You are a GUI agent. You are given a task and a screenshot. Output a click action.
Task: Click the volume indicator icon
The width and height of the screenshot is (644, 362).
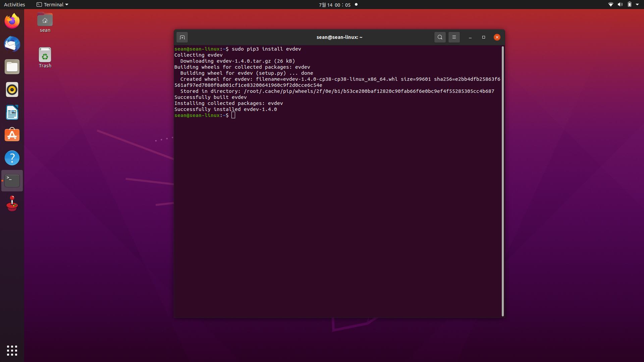point(620,5)
